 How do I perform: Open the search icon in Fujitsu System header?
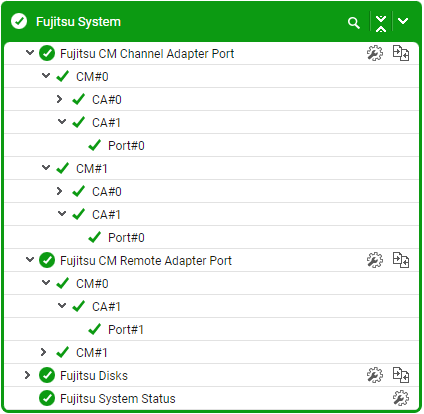(353, 23)
